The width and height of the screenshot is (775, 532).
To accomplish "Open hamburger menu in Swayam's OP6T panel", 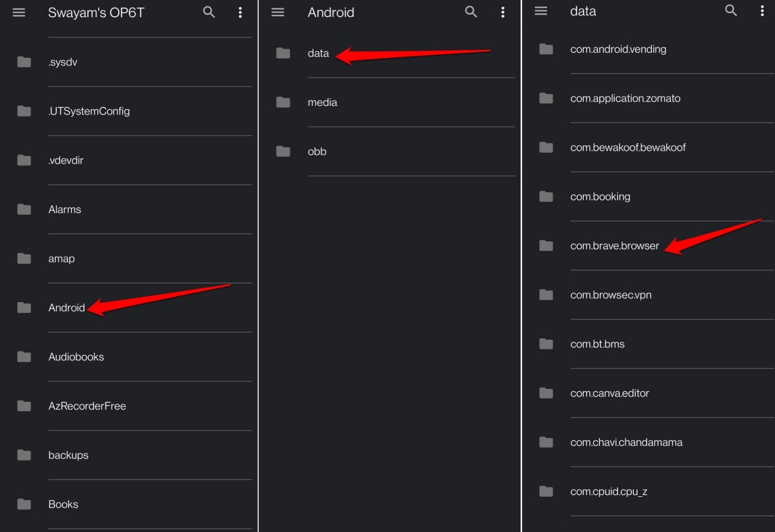I will pyautogui.click(x=19, y=12).
